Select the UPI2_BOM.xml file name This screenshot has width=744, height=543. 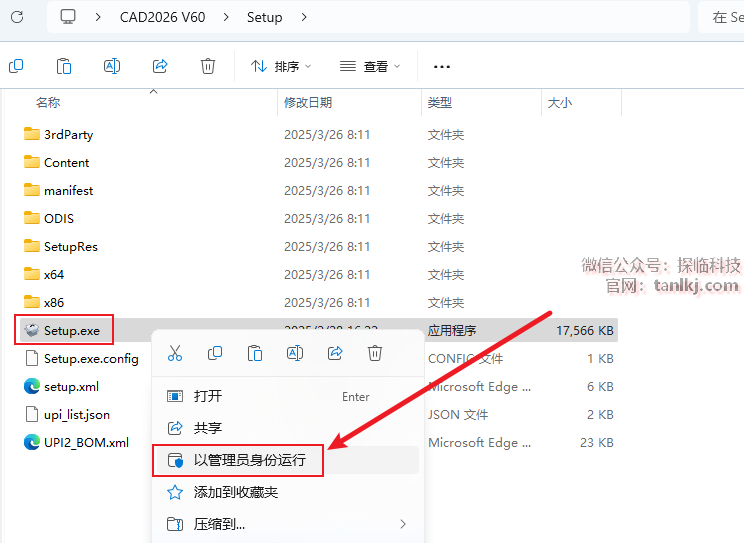86,442
